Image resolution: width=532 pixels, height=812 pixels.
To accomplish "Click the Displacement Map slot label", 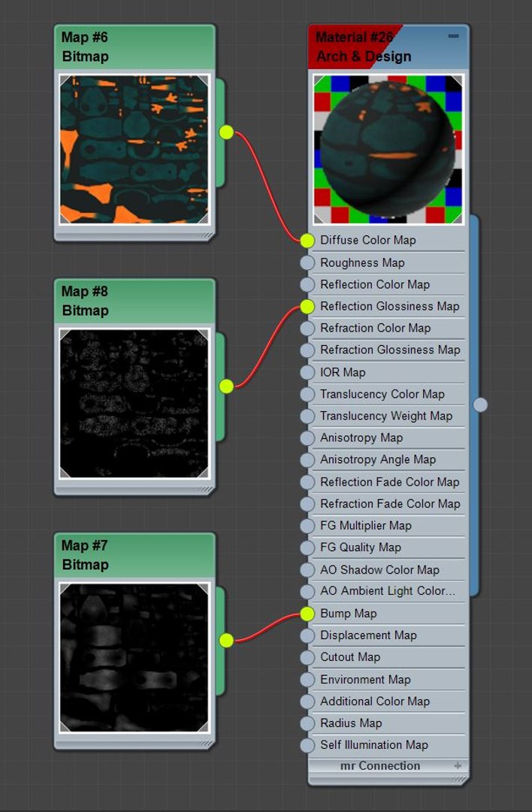I will (x=368, y=635).
